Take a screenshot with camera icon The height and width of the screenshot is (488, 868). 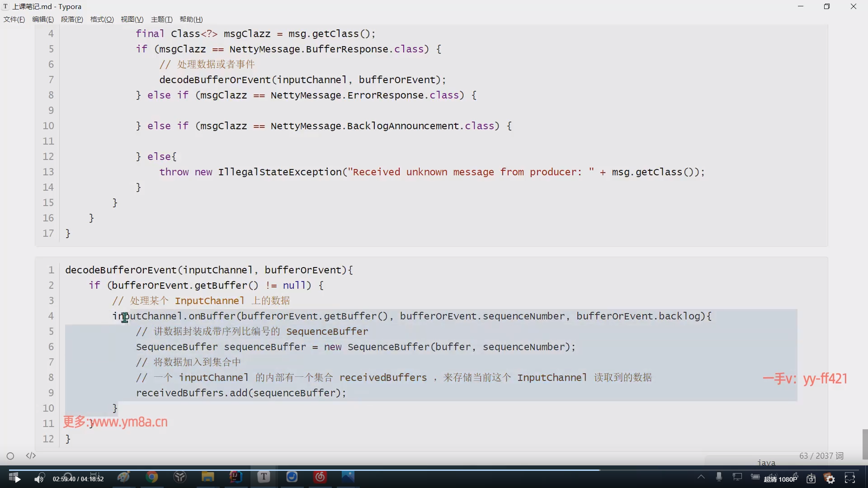[811, 479]
